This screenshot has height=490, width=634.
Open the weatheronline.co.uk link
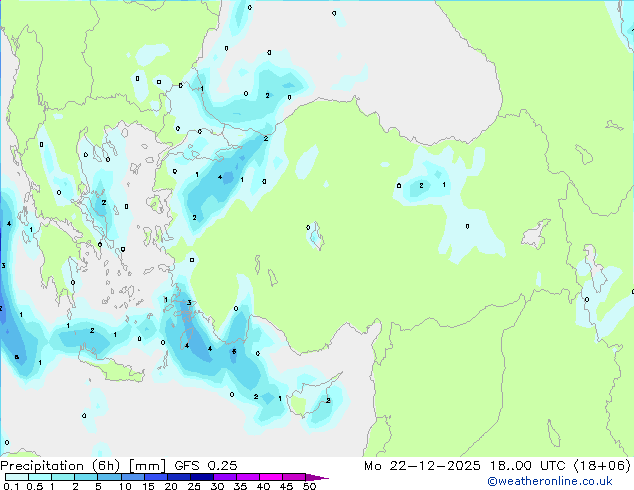(550, 481)
